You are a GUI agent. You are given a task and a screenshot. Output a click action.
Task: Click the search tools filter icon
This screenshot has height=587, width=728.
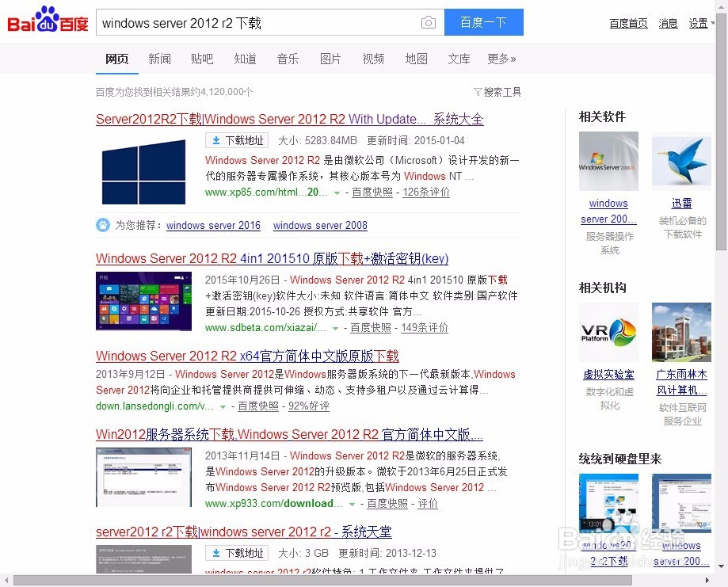coord(478,92)
